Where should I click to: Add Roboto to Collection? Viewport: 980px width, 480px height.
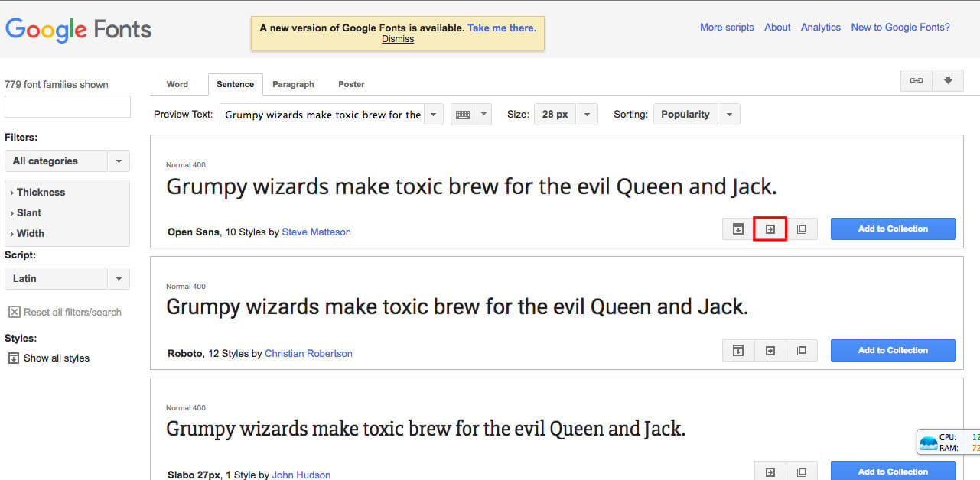[893, 351]
